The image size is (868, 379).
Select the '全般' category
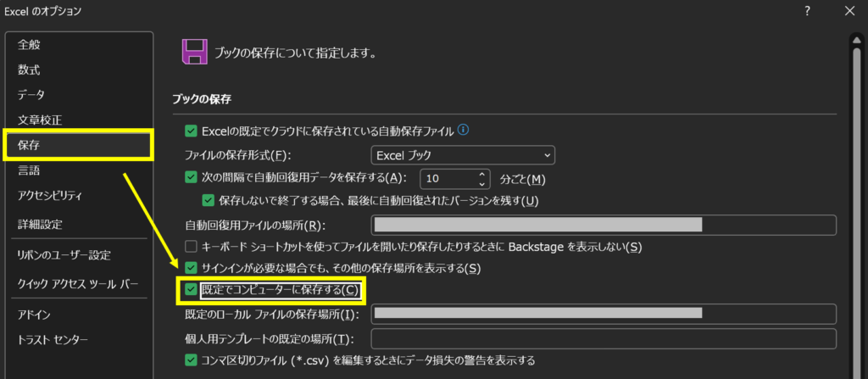(x=31, y=45)
